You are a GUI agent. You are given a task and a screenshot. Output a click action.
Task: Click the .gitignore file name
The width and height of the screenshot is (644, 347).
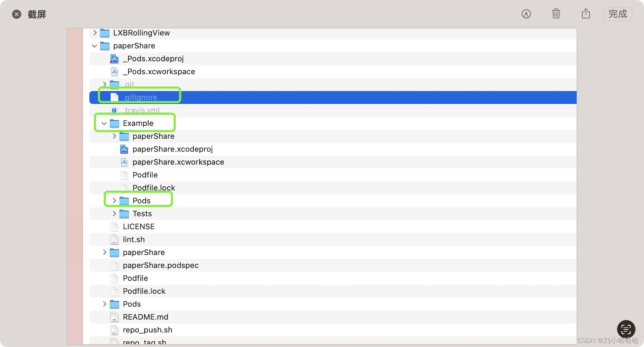tap(140, 98)
